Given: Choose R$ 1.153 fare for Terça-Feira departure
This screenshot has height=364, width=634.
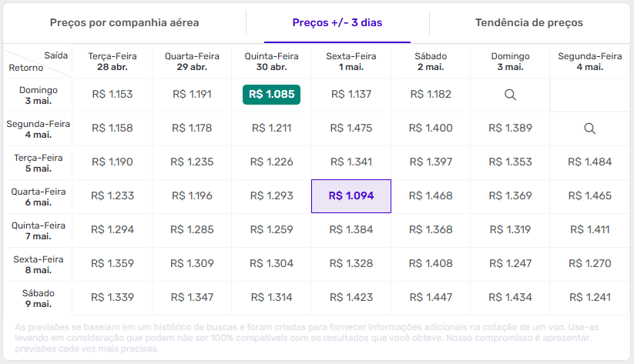Looking at the screenshot, I should (112, 95).
